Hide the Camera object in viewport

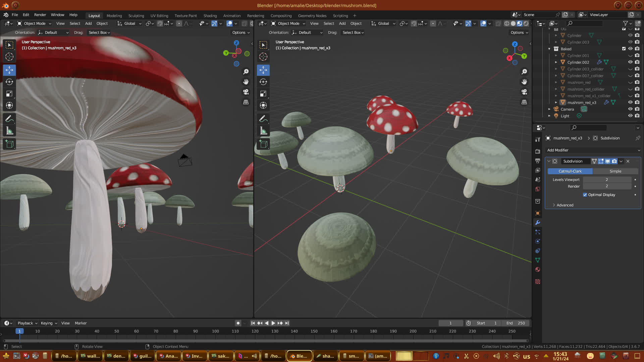630,109
